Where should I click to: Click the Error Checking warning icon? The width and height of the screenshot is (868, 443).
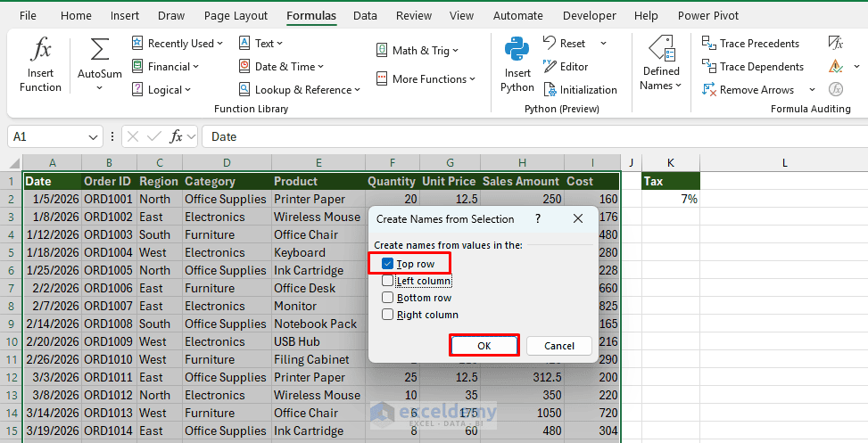[835, 66]
